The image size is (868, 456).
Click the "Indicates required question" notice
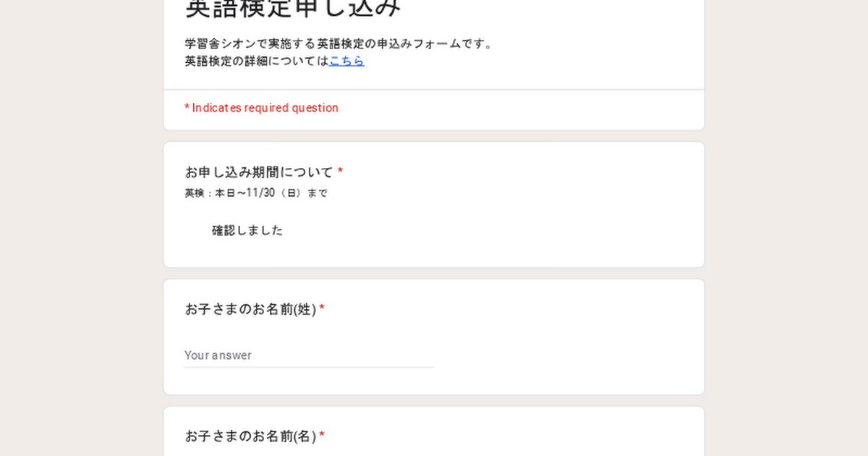pos(261,108)
